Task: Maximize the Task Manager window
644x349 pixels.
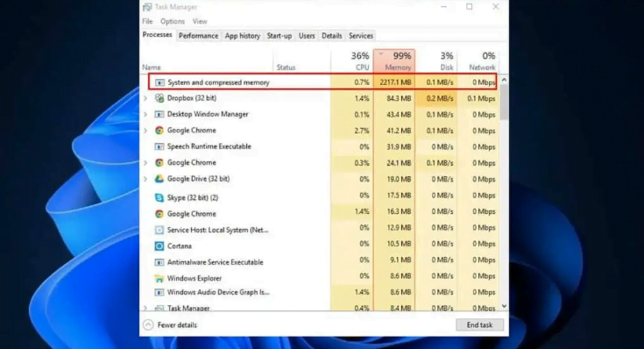Action: [470, 7]
